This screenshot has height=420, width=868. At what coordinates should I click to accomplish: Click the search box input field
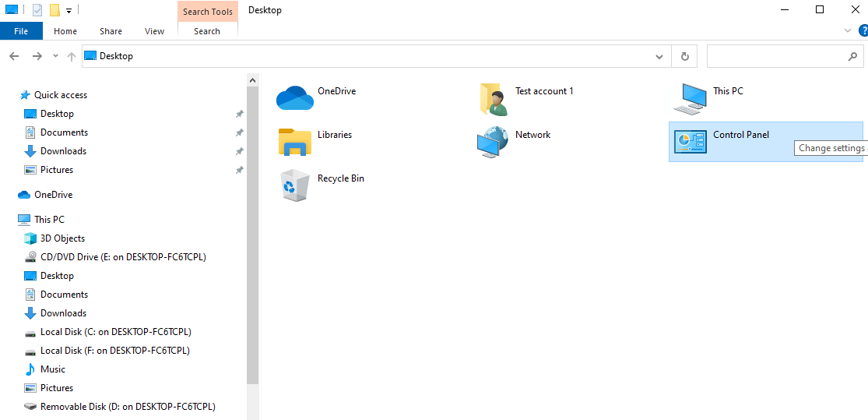point(775,56)
